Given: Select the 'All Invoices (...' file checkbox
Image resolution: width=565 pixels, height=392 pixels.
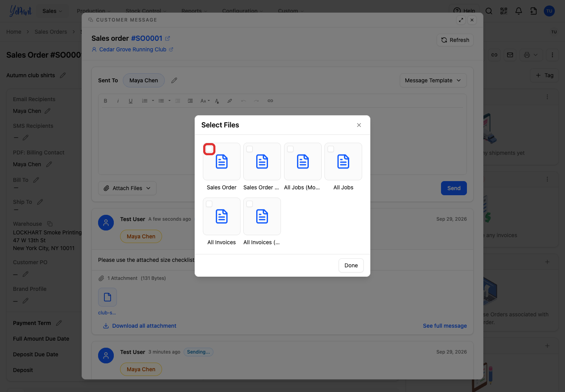Looking at the screenshot, I should point(250,204).
